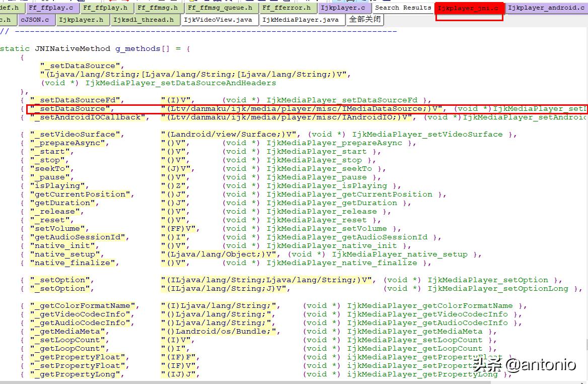Click the "_getPropertyFloat" string

[78, 357]
